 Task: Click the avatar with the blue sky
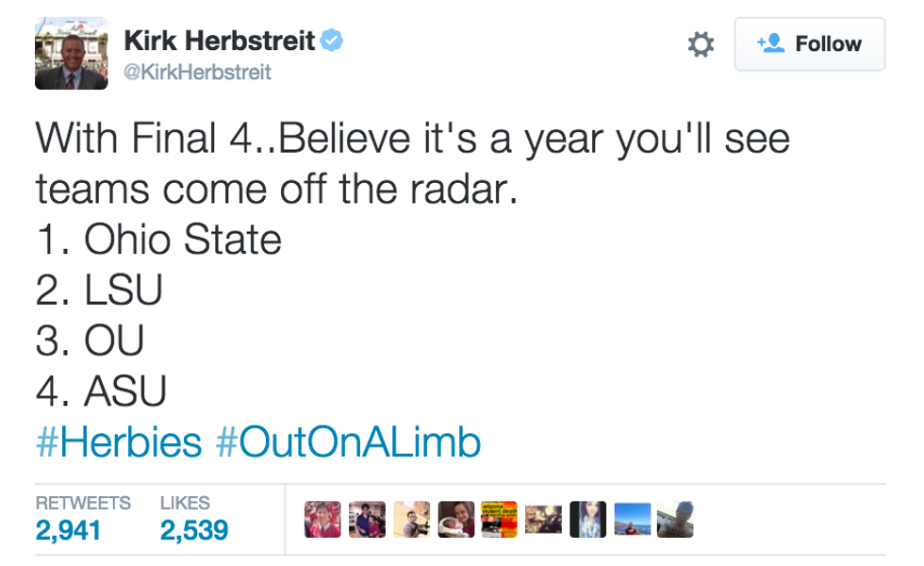[632, 519]
